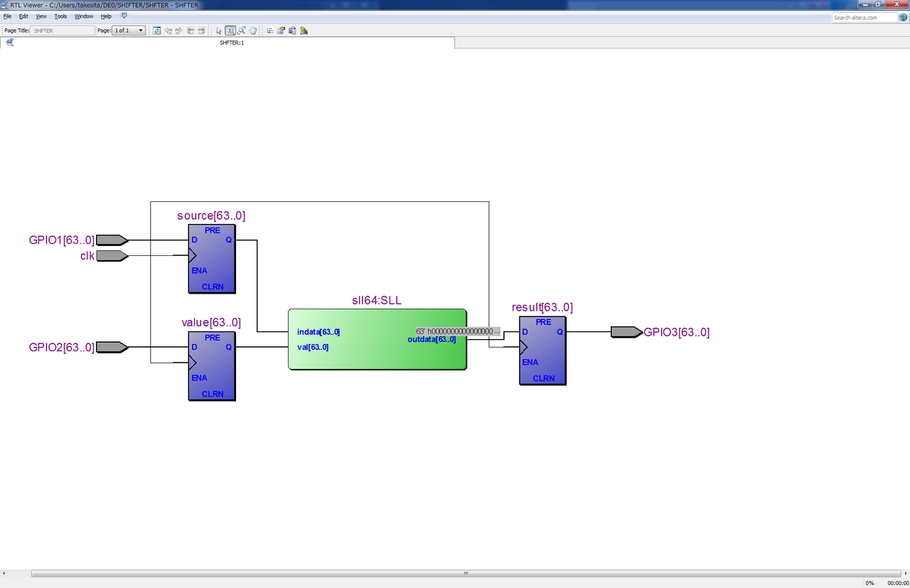Click the refresh view toolbar icon
Screen dimensions: 910x588
click(x=156, y=31)
